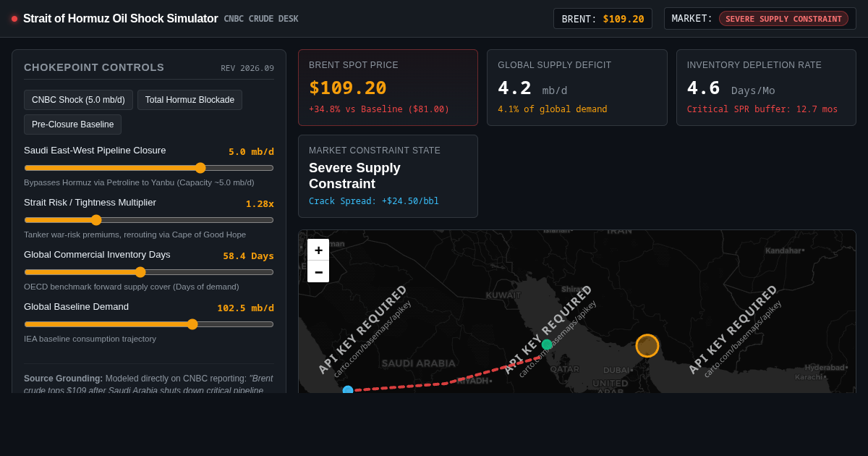Click the Riyadh map label

pos(475,381)
